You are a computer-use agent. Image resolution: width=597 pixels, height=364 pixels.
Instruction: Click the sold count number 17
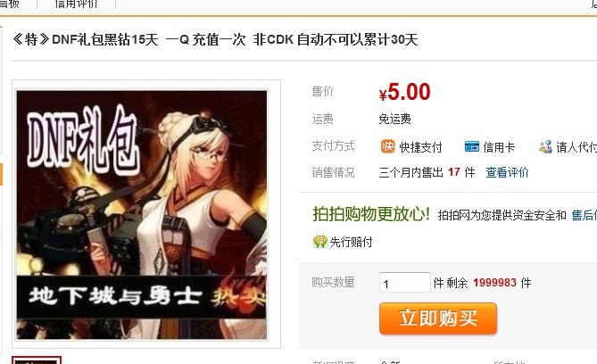point(454,172)
